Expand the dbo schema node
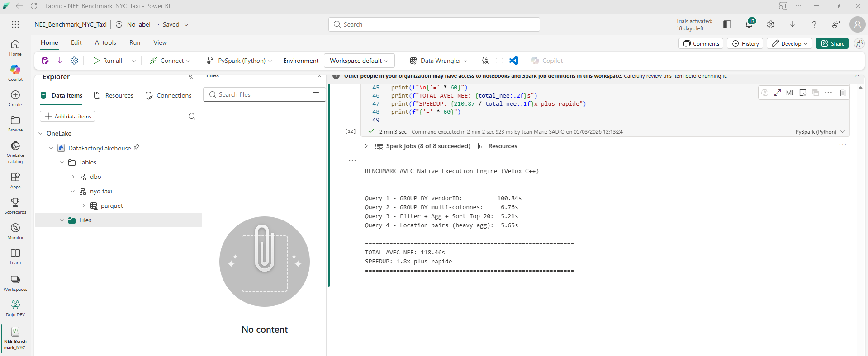868x356 pixels. tap(73, 177)
